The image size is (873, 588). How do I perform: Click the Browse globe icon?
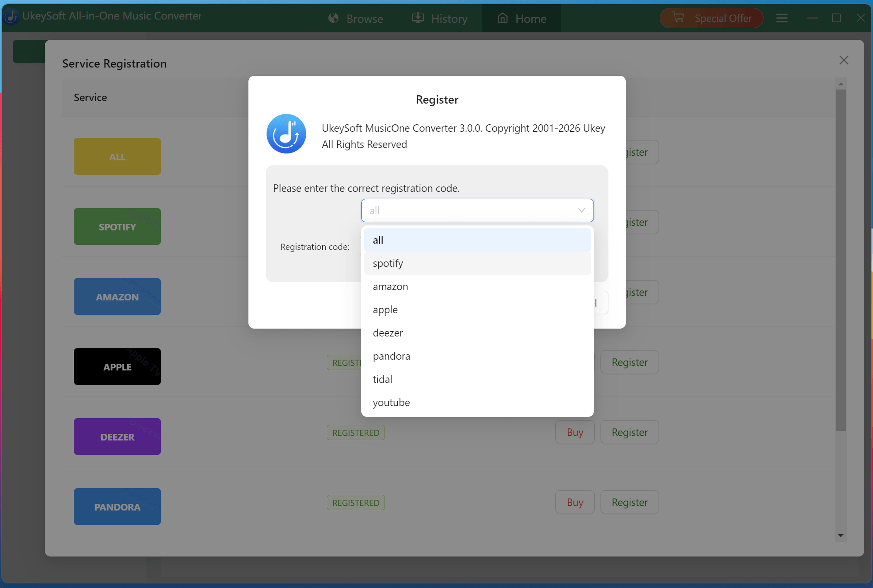[x=333, y=18]
